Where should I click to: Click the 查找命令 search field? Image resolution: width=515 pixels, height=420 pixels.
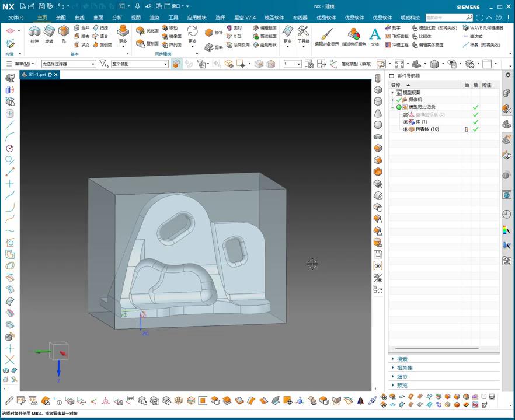coord(446,17)
